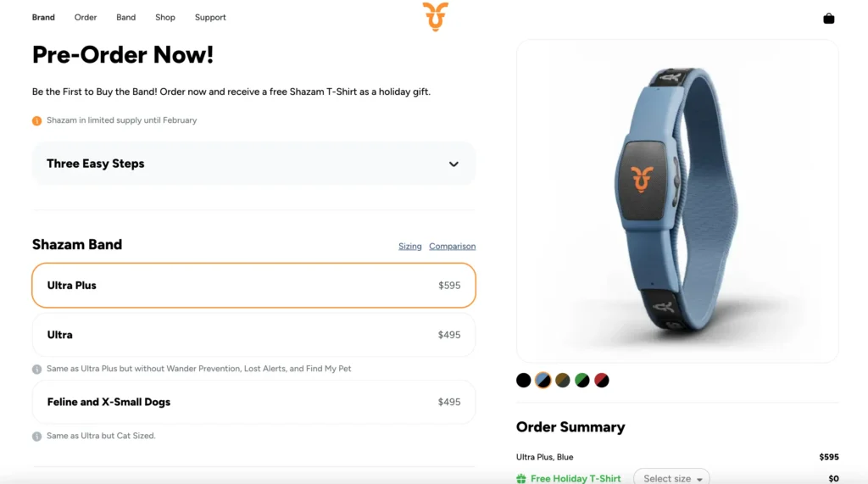Click the orange Shazam logo in header

tap(435, 16)
